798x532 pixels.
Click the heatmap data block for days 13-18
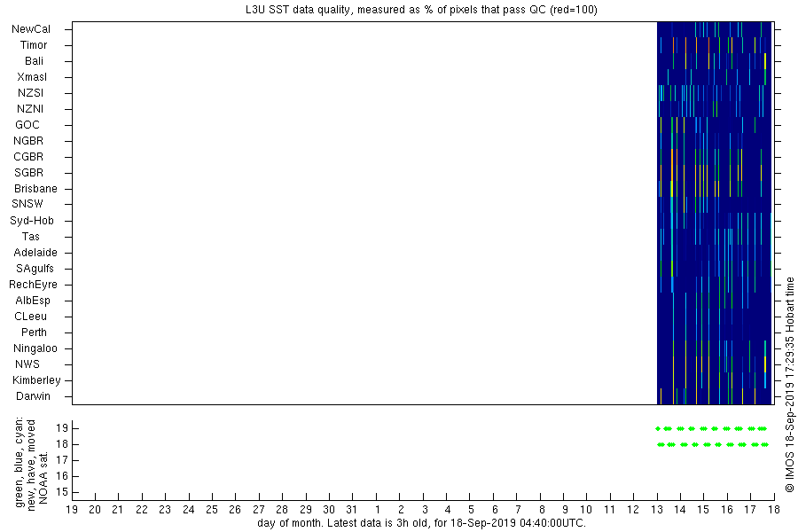pos(715,213)
